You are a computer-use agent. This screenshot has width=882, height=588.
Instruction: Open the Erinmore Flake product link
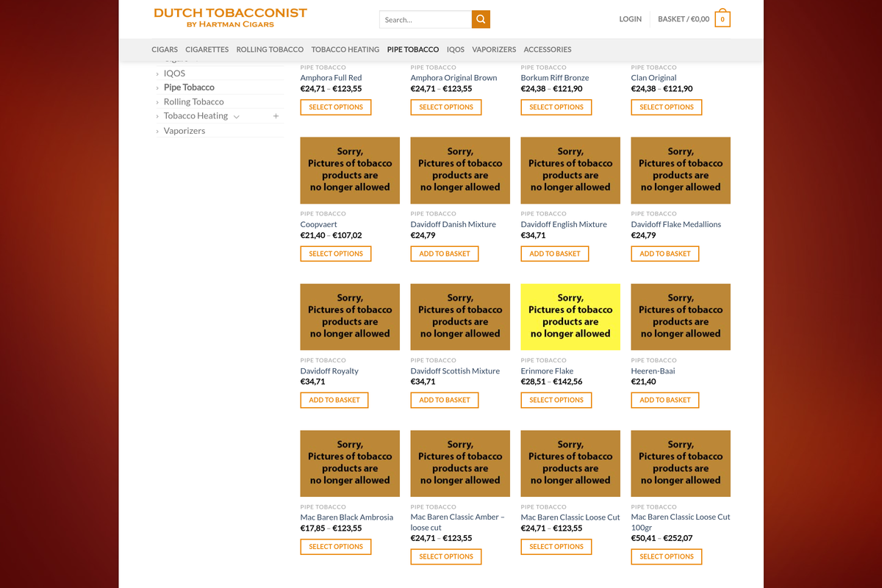click(547, 371)
